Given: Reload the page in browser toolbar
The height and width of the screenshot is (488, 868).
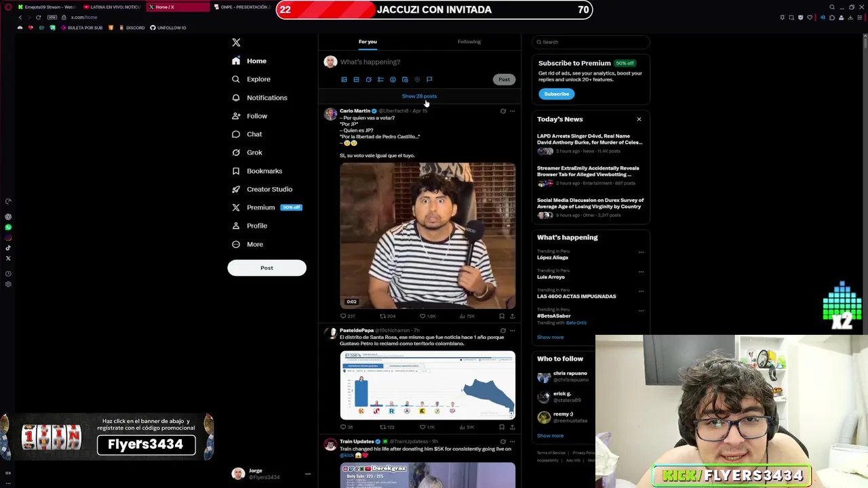Looking at the screenshot, I should [x=38, y=17].
